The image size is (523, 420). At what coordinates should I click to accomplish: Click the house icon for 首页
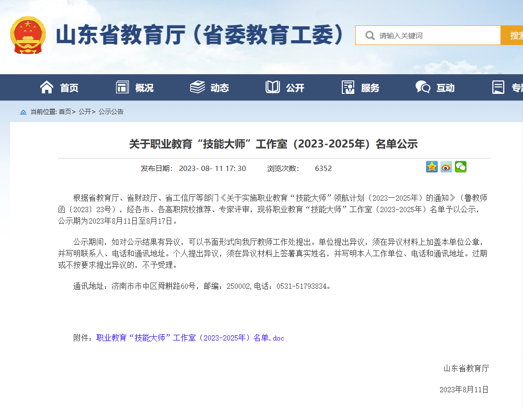tap(46, 87)
